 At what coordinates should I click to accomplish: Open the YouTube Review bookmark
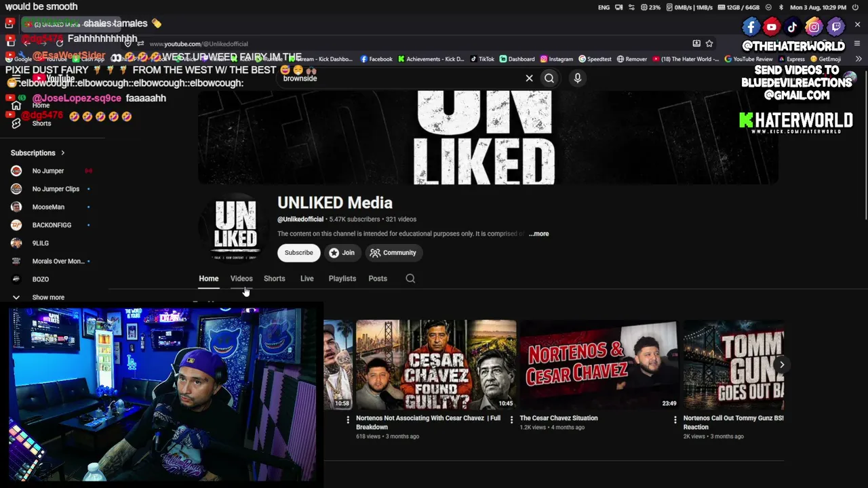[x=749, y=59]
